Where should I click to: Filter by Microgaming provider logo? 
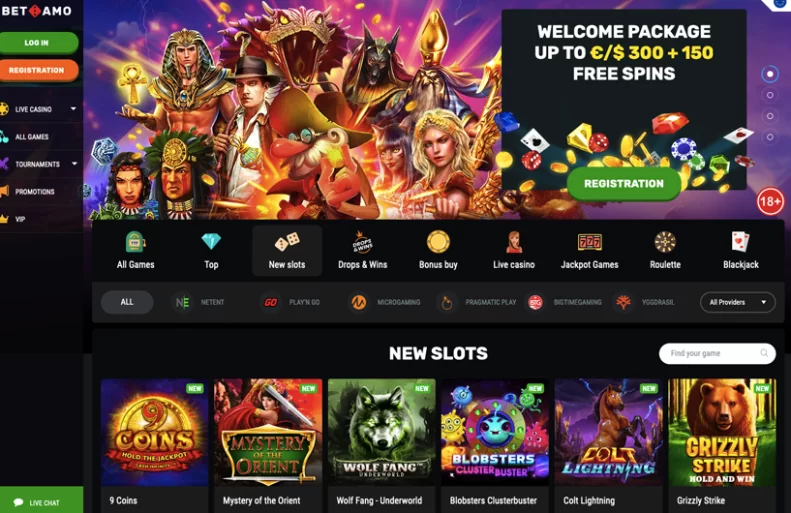pos(359,302)
